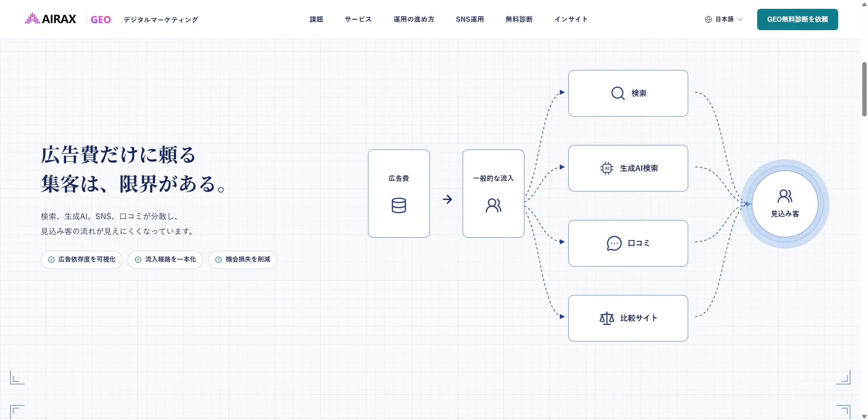This screenshot has width=868, height=420.
Task: Click the デジタルマーケティング header text
Action: [161, 20]
